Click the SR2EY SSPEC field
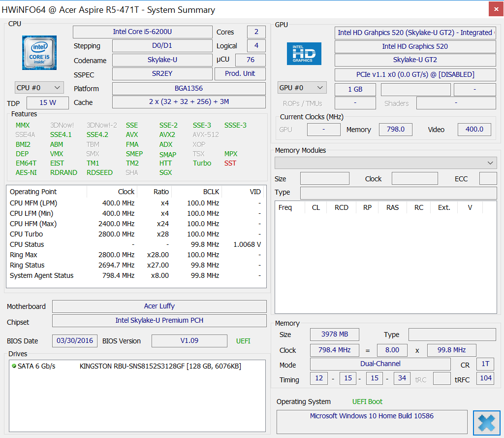504x438 pixels. [162, 74]
